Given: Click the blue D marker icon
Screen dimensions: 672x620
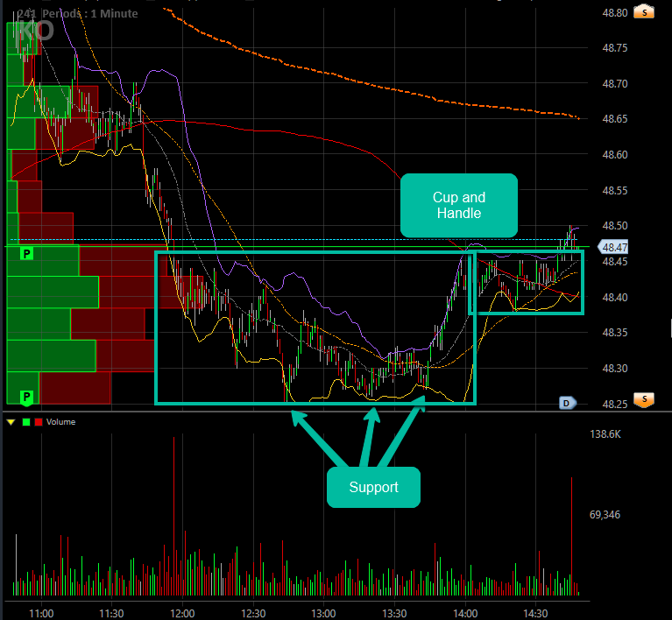Looking at the screenshot, I should [x=567, y=403].
